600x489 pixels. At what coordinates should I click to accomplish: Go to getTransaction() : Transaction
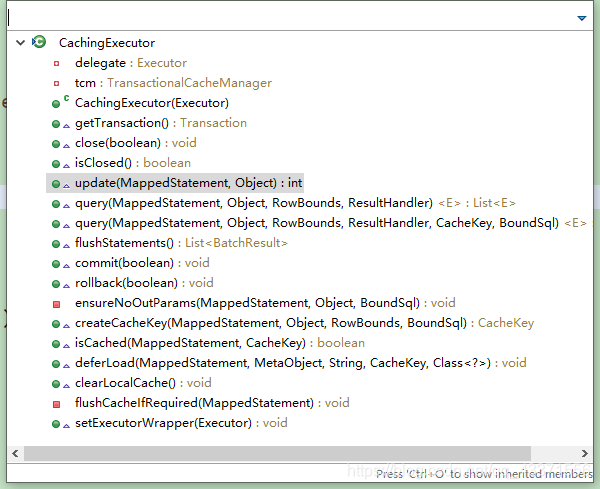pos(161,123)
